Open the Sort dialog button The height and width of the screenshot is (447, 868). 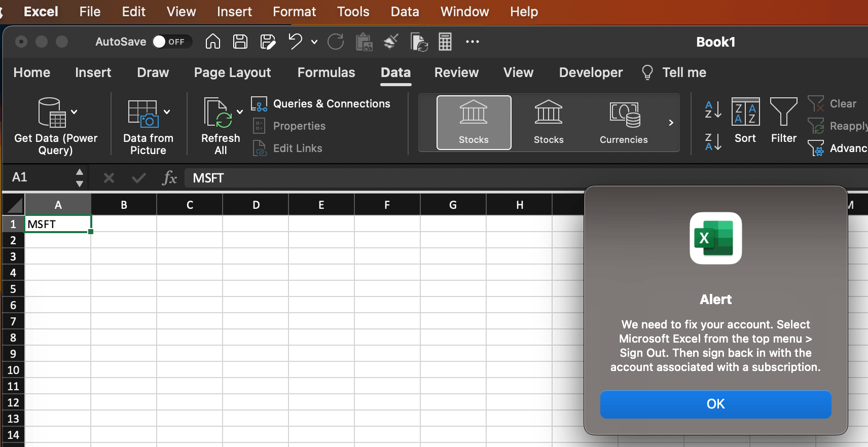coord(745,122)
